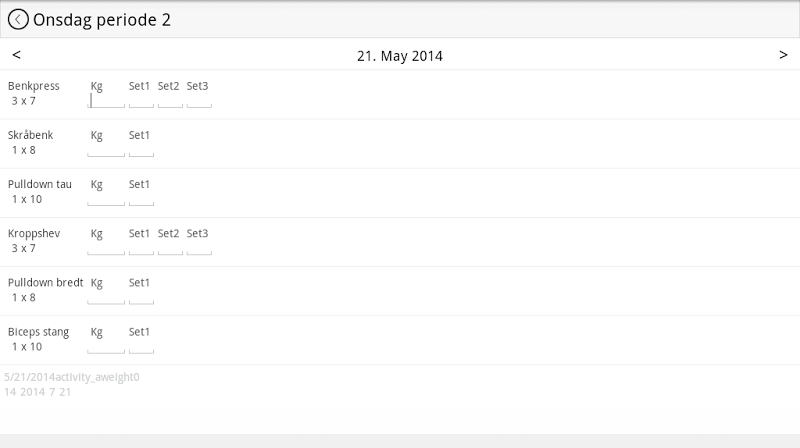Go to previous day arrow

click(x=16, y=55)
